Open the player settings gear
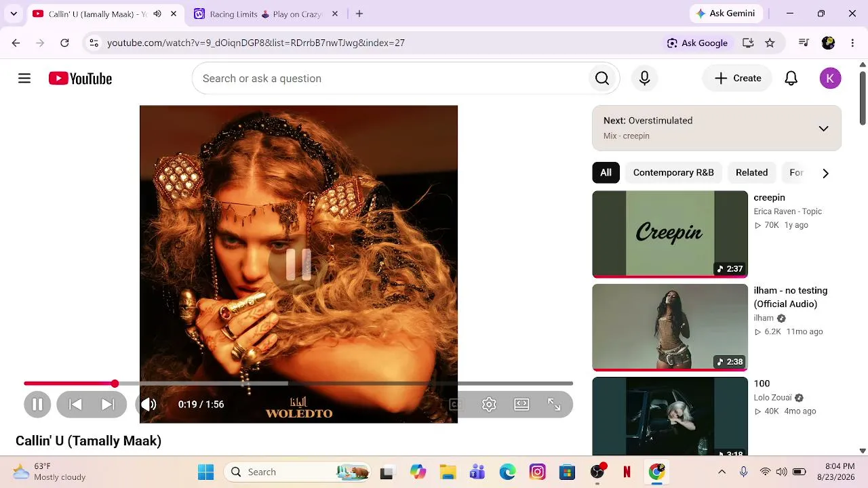868x488 pixels. point(489,405)
